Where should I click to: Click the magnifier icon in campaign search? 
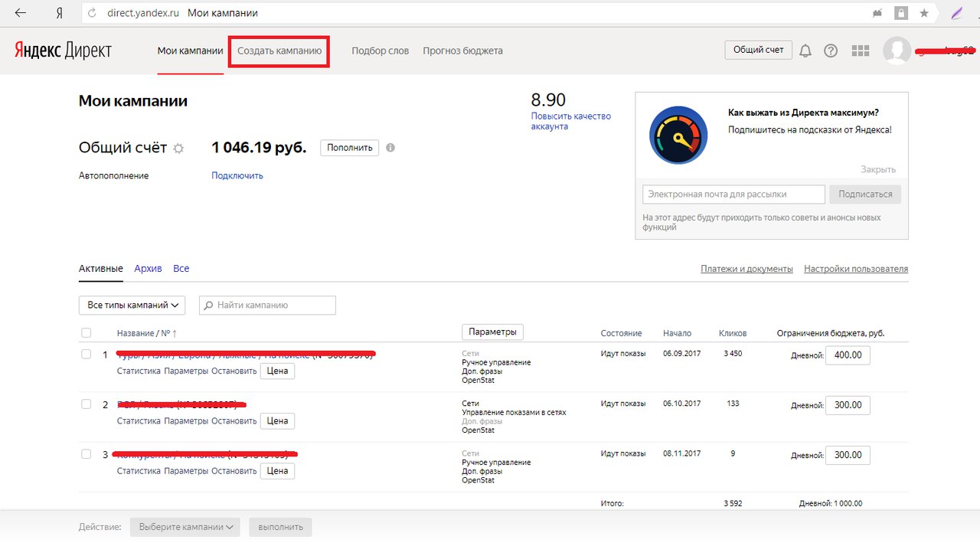click(207, 306)
